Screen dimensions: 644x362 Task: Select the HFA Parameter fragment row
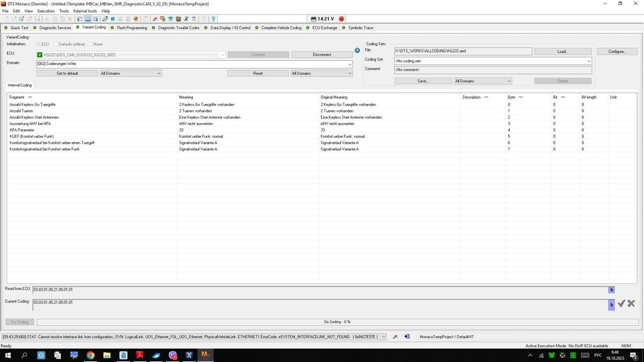(22, 130)
